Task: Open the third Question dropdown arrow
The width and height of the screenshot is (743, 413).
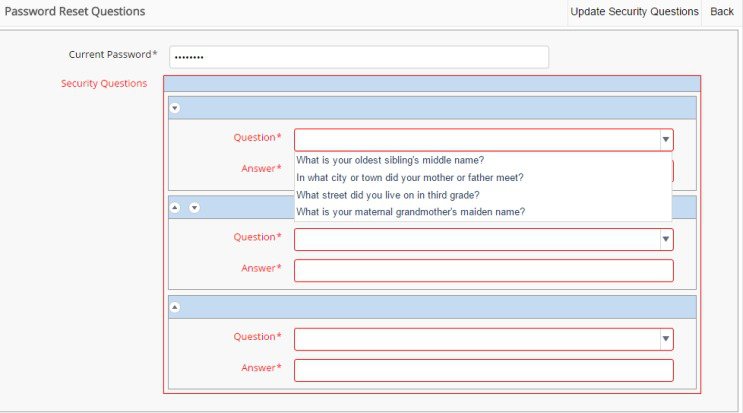Action: 665,339
